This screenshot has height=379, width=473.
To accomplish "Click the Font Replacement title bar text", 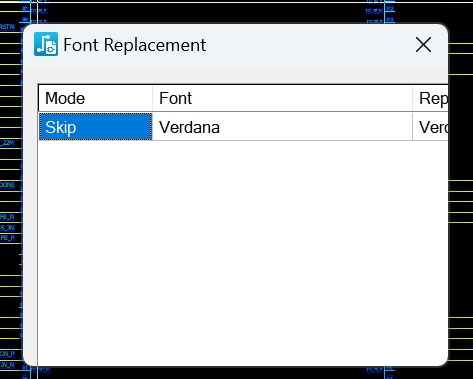I will pyautogui.click(x=135, y=45).
